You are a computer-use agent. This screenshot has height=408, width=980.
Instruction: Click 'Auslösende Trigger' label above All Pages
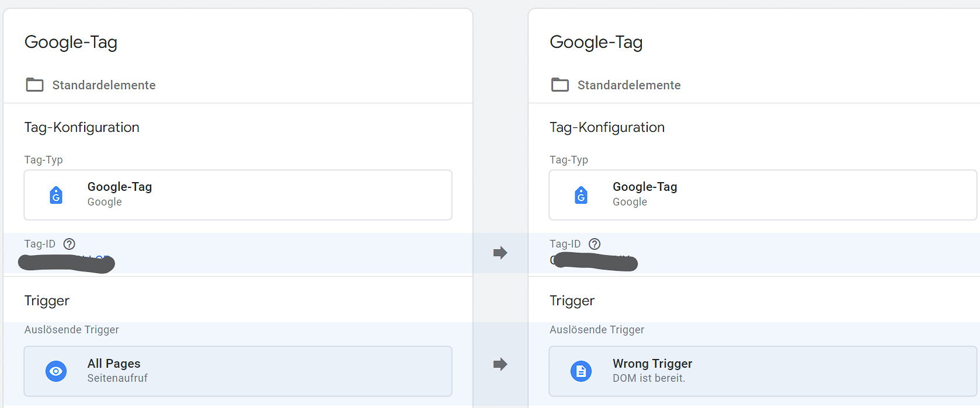[72, 330]
